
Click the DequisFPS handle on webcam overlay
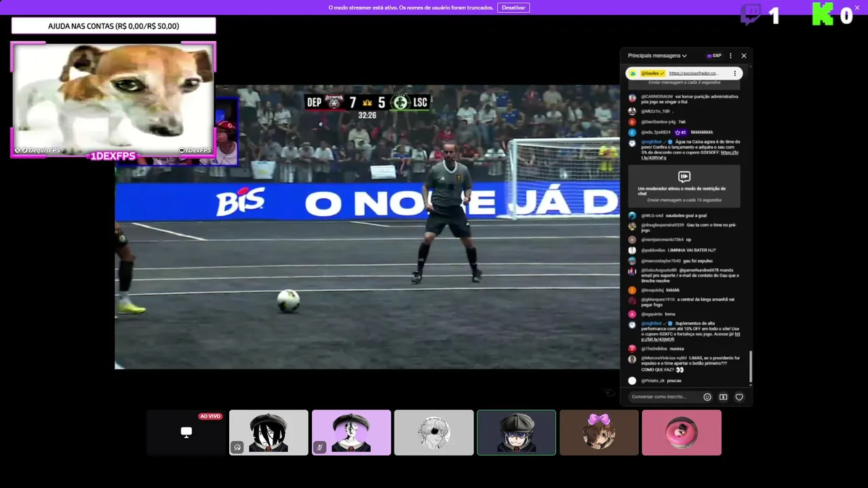tap(38, 150)
